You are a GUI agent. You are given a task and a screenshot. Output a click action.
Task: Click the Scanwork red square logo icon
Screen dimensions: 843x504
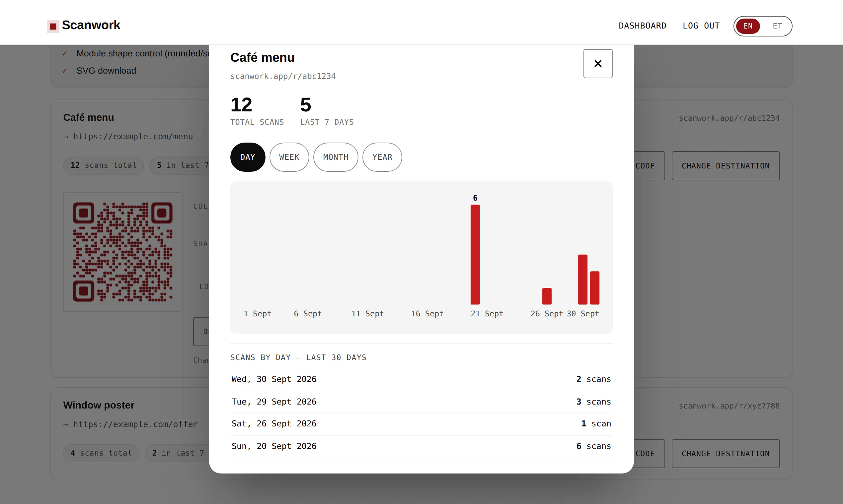53,26
